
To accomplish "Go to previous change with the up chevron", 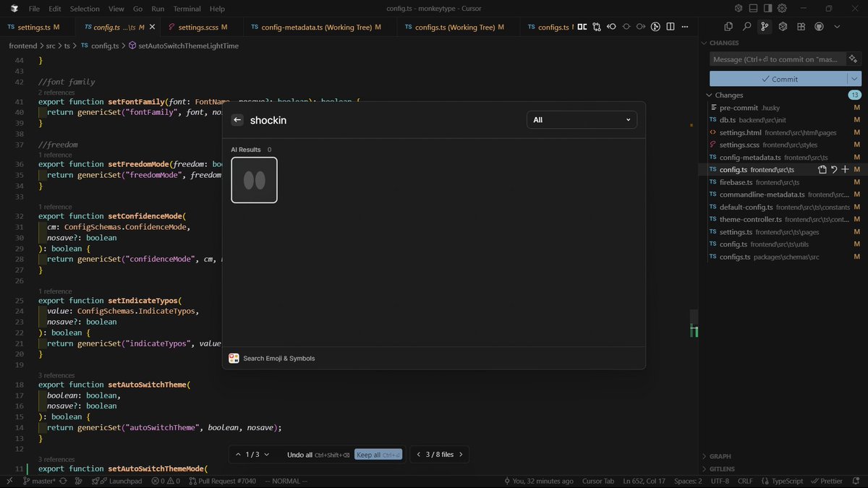I will click(x=238, y=455).
